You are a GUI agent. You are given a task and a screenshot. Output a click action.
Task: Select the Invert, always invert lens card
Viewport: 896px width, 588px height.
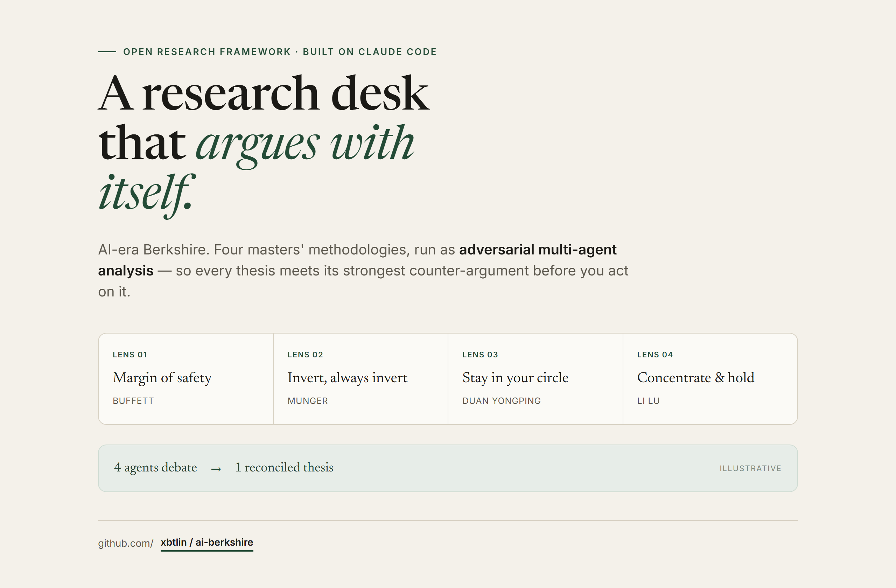pos(360,379)
